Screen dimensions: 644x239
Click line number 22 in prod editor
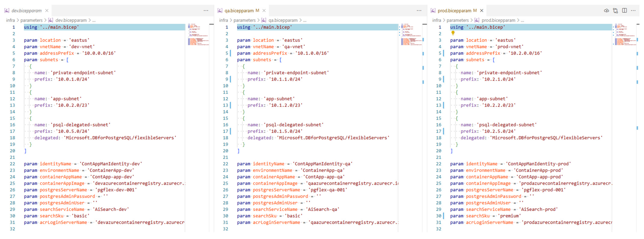coord(438,164)
